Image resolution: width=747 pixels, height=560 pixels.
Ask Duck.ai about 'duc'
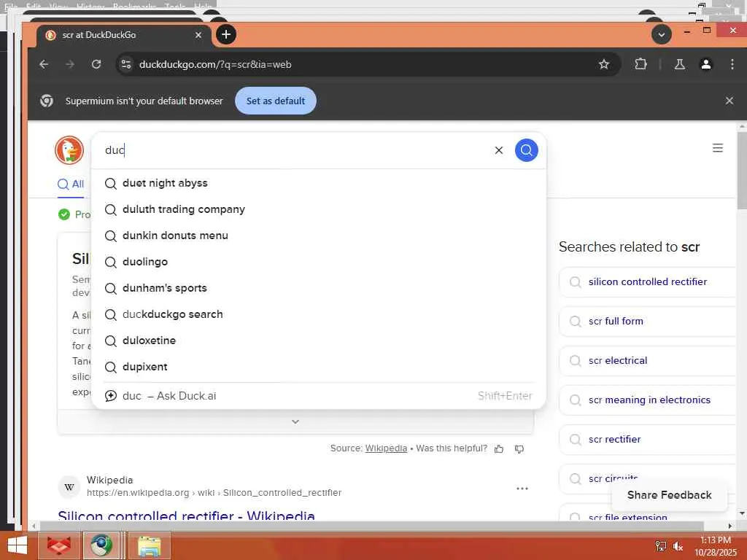[318, 396]
